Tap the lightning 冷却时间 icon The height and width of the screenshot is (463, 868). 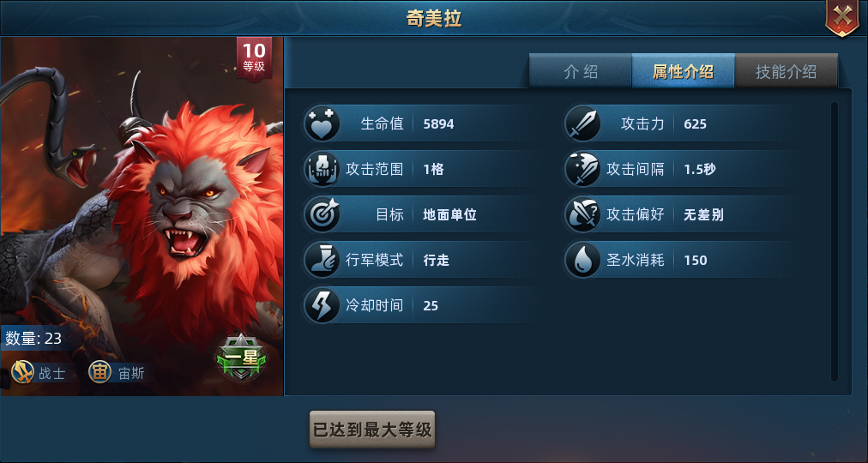tap(322, 304)
